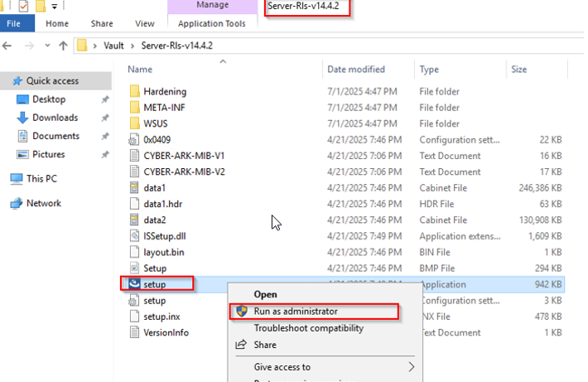Open the Application Tools tab
The height and width of the screenshot is (382, 588).
tap(212, 24)
